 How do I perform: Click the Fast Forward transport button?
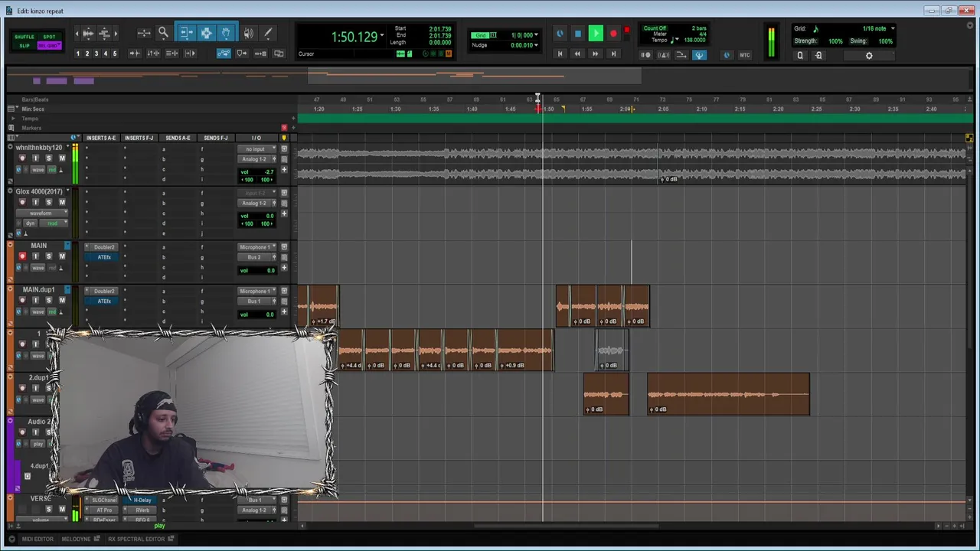[595, 54]
